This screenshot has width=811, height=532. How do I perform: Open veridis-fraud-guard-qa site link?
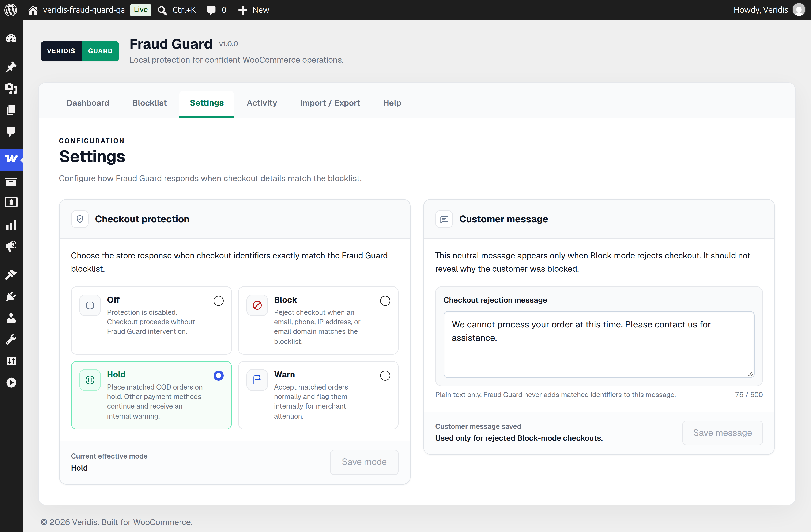point(84,10)
